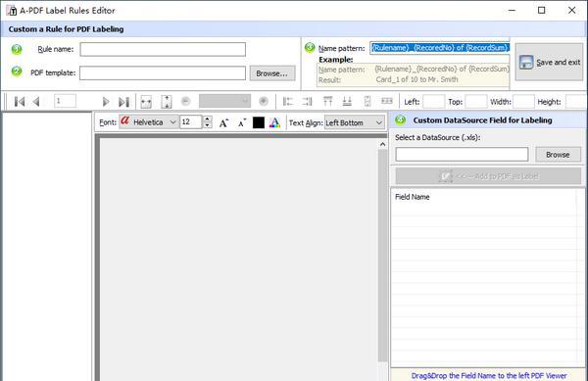Click the Rule name input field
Viewport: 588px width, 381px height.
click(x=163, y=49)
